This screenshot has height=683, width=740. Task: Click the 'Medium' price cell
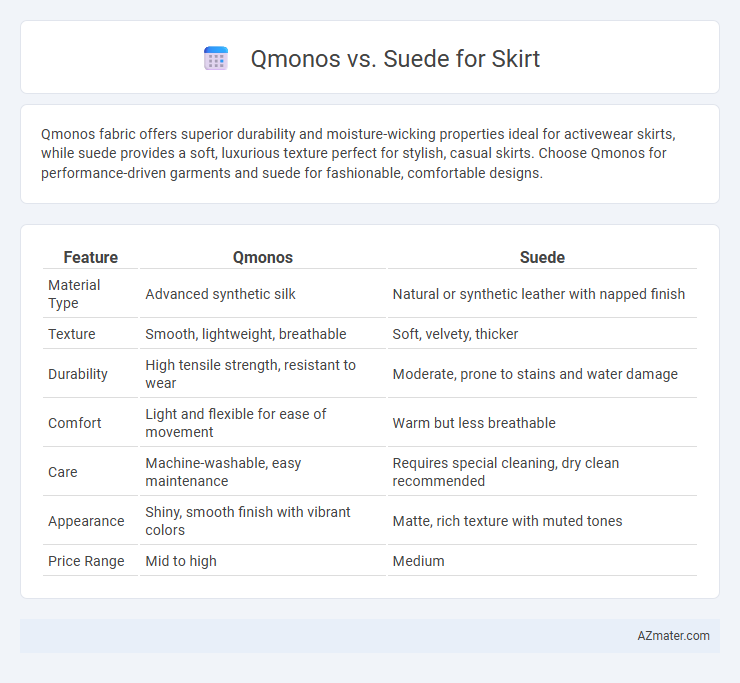tap(418, 561)
